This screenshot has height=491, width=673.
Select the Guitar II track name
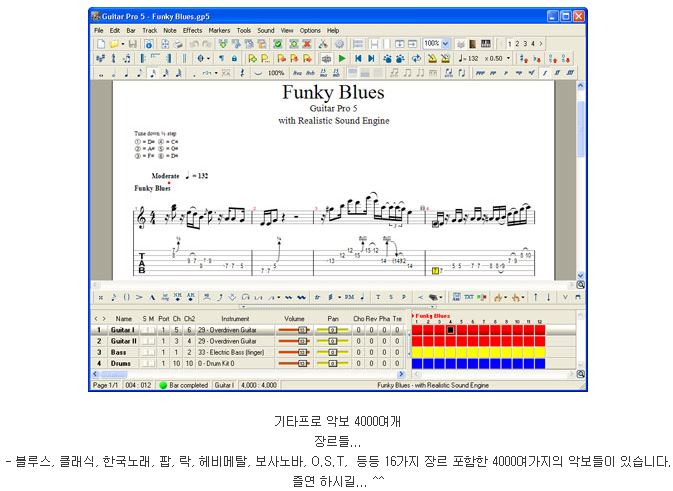pos(123,341)
